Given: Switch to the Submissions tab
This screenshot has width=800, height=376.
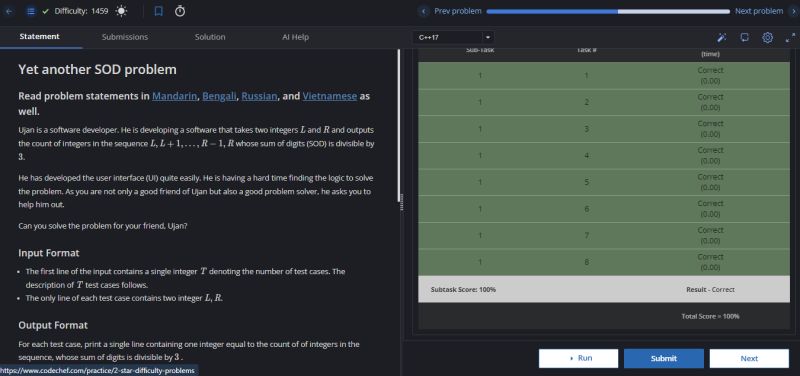Looking at the screenshot, I should 124,37.
